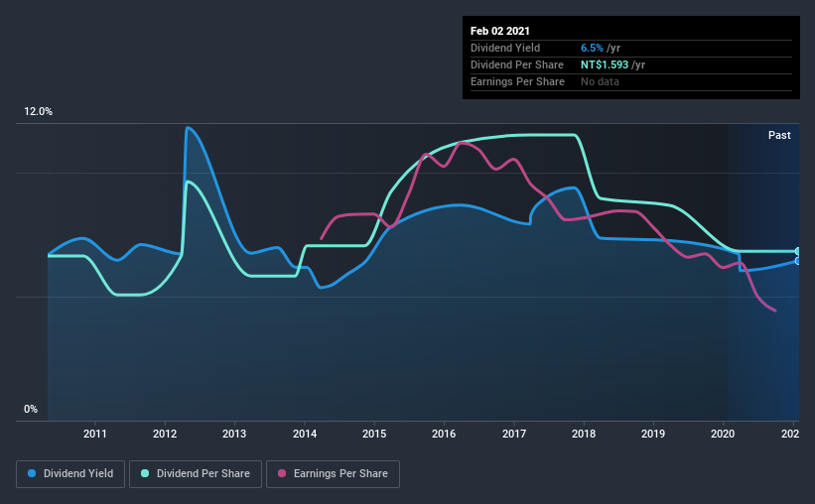Click the Past region label
Screen dimensions: 815x504
click(779, 135)
